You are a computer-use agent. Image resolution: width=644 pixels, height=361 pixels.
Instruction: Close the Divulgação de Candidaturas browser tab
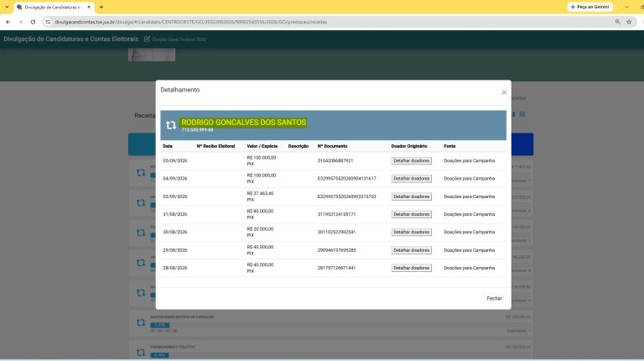[x=89, y=7]
